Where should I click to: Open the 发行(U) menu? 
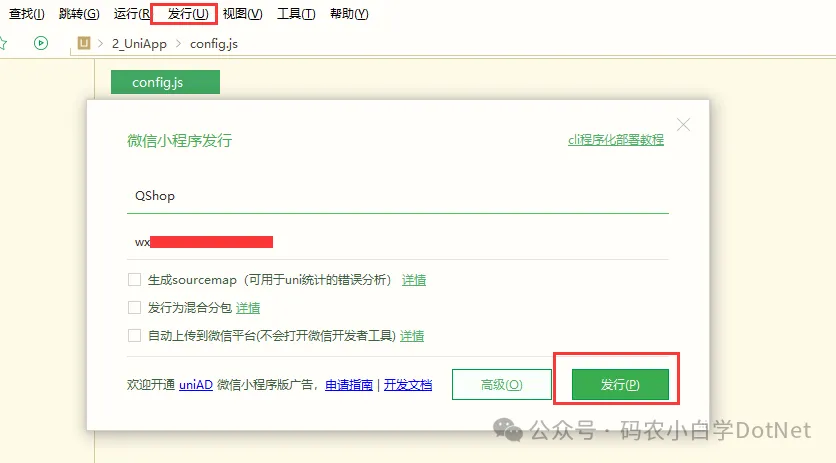(x=188, y=14)
